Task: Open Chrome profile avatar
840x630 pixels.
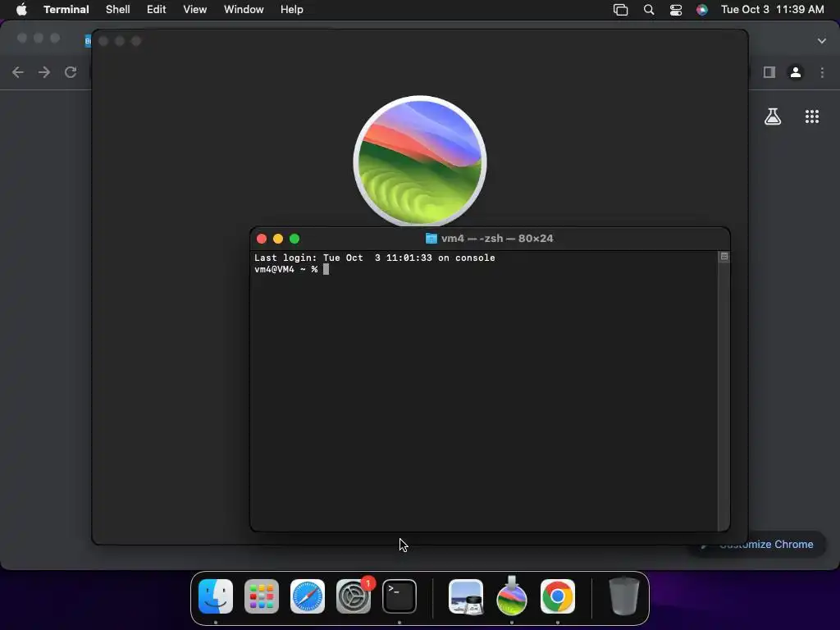Action: [796, 72]
